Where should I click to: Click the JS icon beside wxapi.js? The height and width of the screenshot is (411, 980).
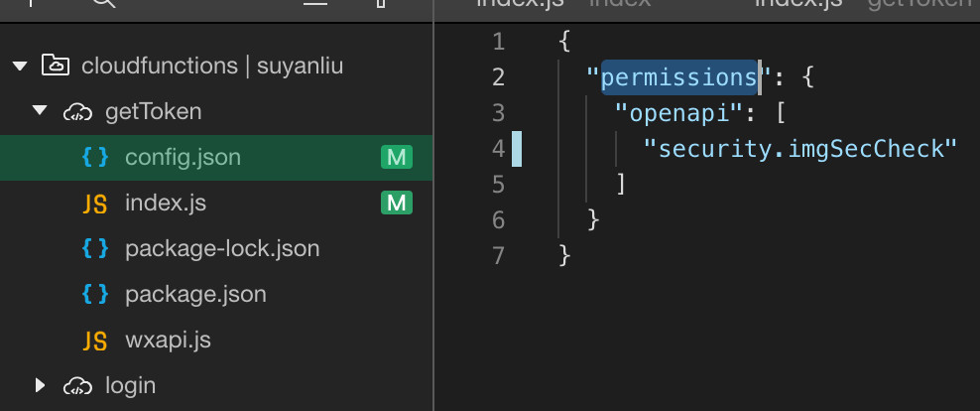(x=95, y=341)
